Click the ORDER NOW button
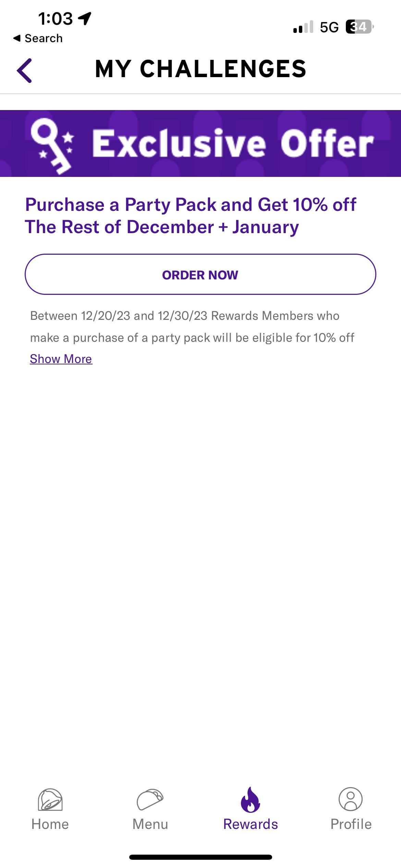This screenshot has height=868, width=401. (x=200, y=274)
